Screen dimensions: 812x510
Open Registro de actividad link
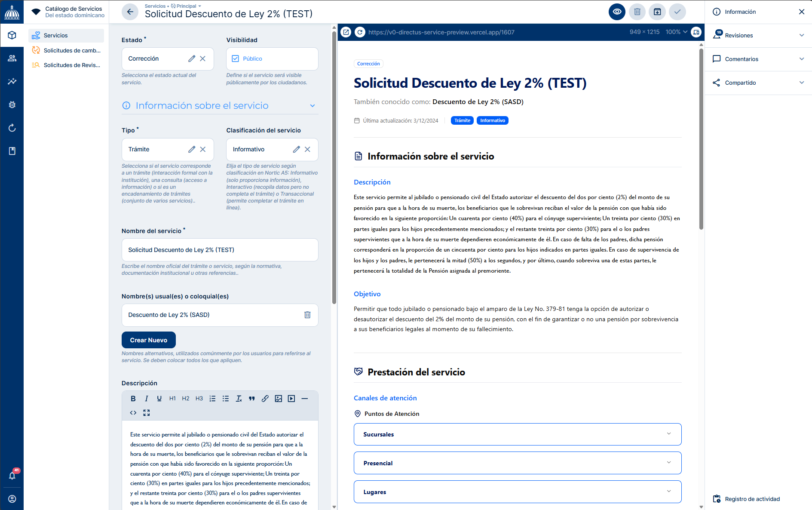point(752,499)
